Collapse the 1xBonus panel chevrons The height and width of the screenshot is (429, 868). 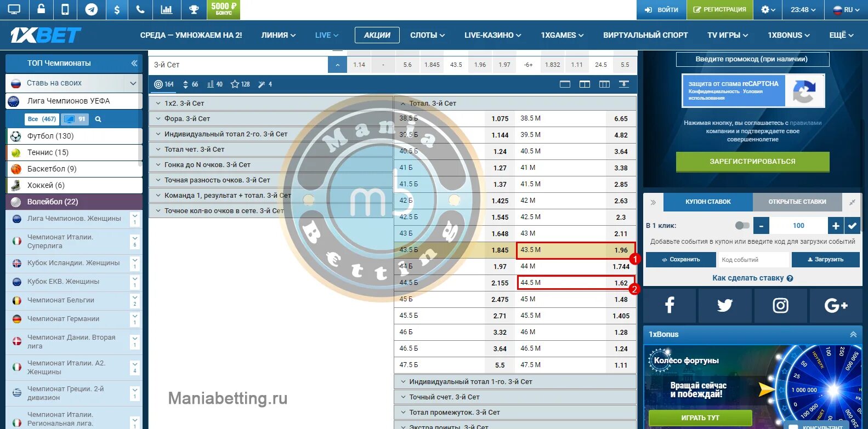[x=853, y=334]
